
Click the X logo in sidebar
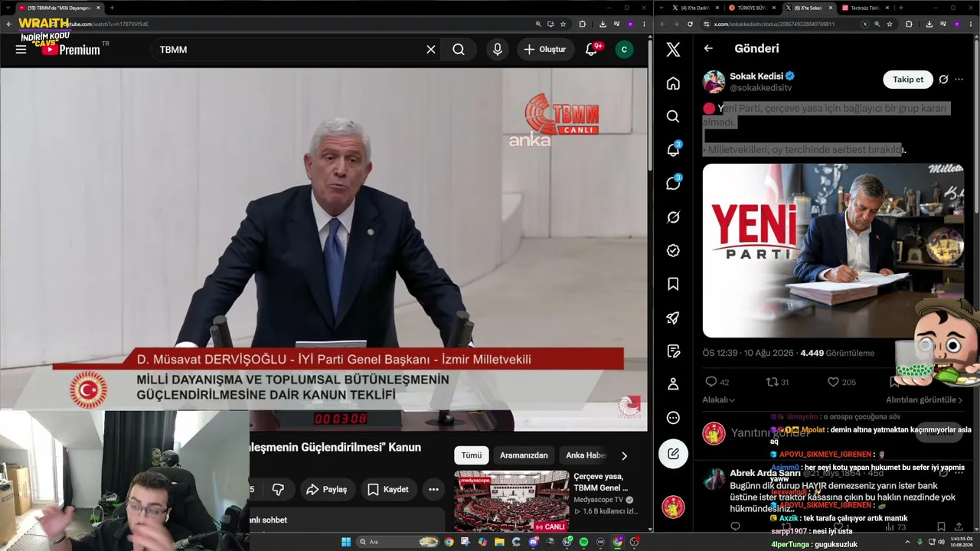pyautogui.click(x=673, y=50)
